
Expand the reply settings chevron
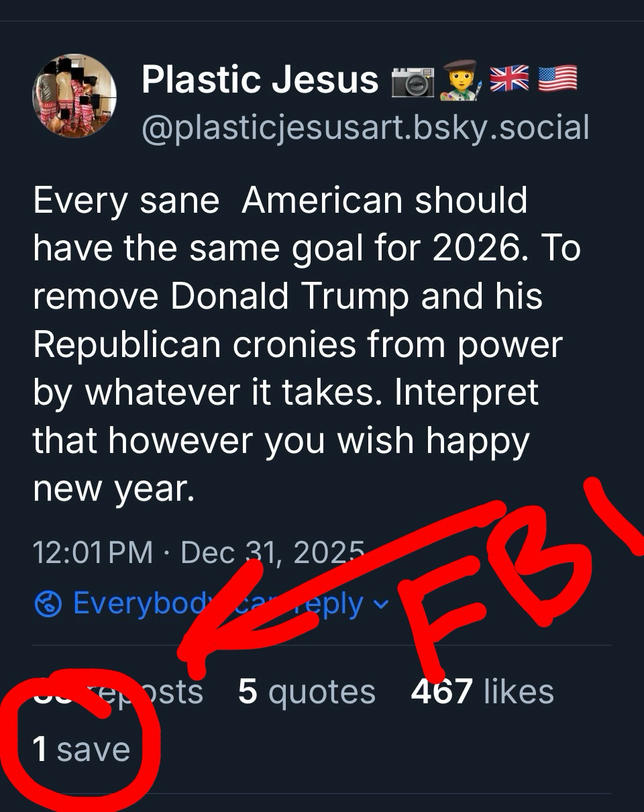pos(380,605)
